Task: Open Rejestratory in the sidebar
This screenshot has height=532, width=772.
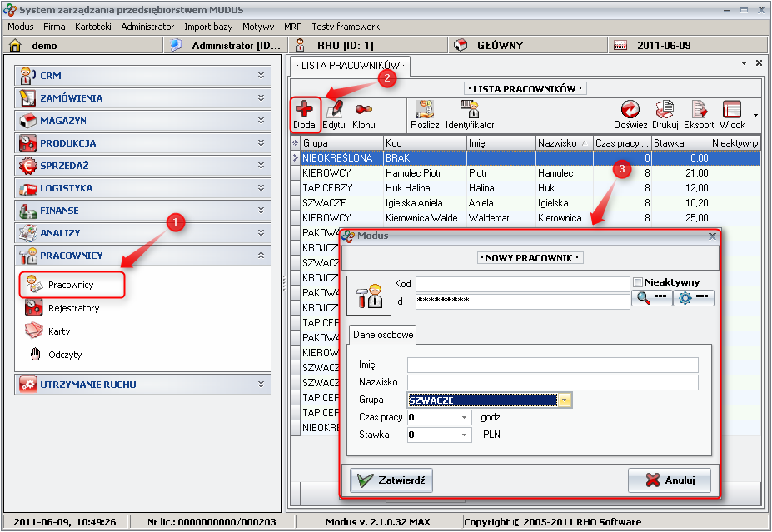Action: tap(73, 308)
